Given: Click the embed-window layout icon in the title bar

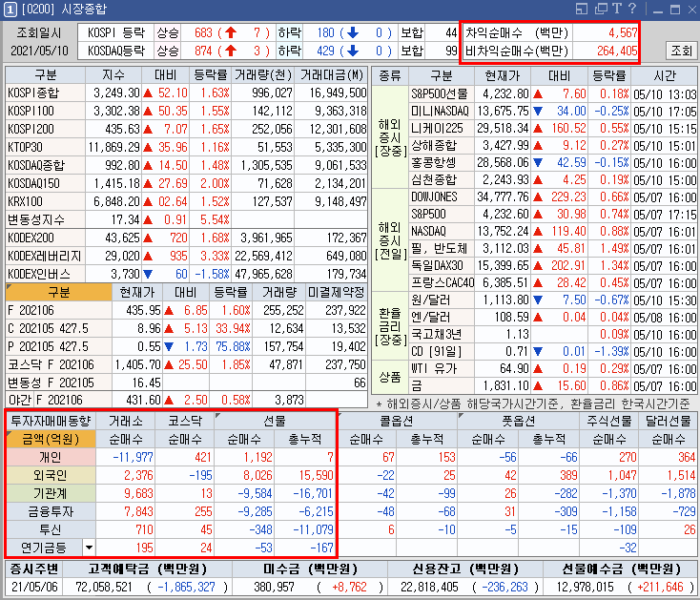Looking at the screenshot, I should click(x=581, y=9).
